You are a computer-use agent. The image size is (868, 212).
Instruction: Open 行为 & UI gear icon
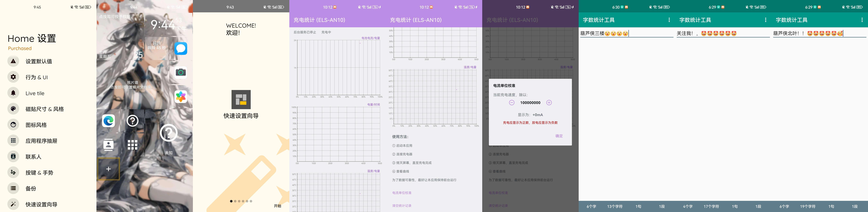pos(13,77)
